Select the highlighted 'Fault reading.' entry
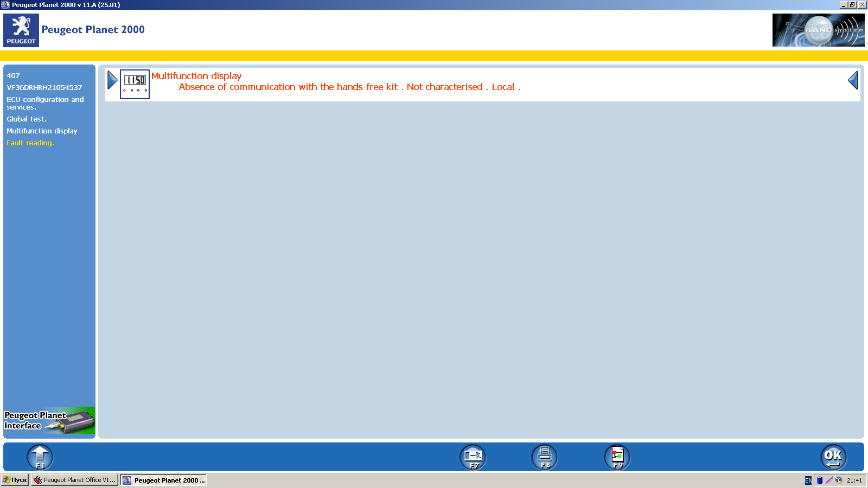 point(30,143)
